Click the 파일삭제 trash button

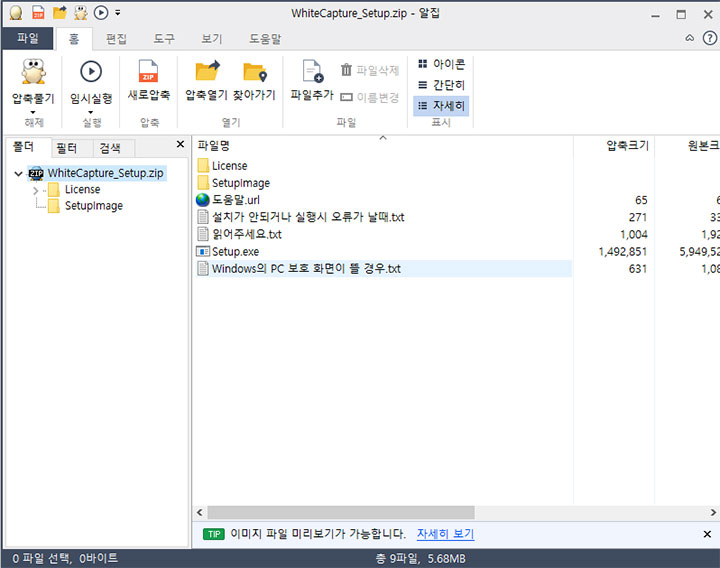coord(370,70)
